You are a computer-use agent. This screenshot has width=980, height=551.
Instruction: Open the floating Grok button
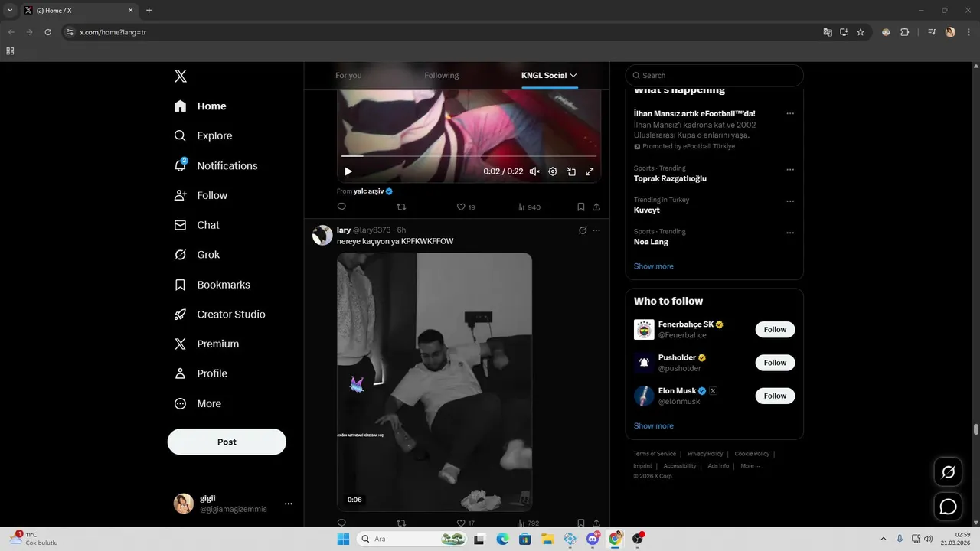[x=948, y=472]
